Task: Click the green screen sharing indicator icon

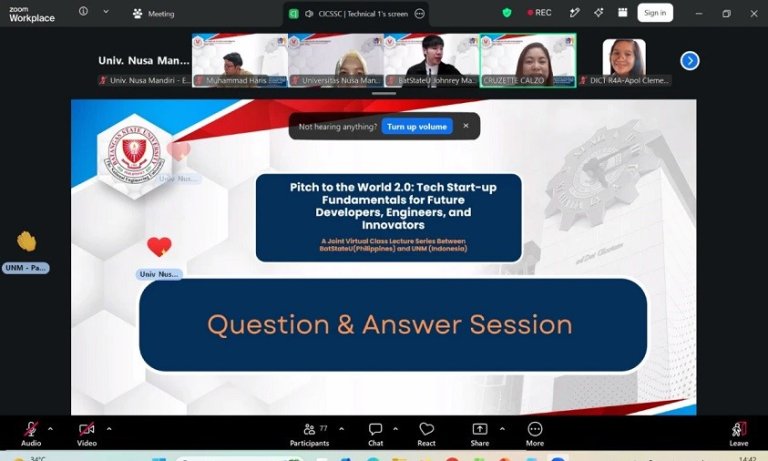Action: coord(293,14)
